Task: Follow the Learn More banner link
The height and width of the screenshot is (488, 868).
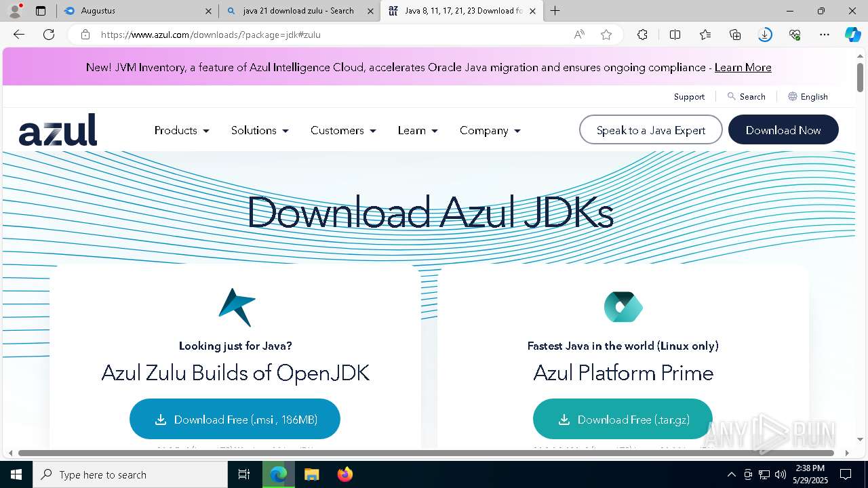Action: 743,67
